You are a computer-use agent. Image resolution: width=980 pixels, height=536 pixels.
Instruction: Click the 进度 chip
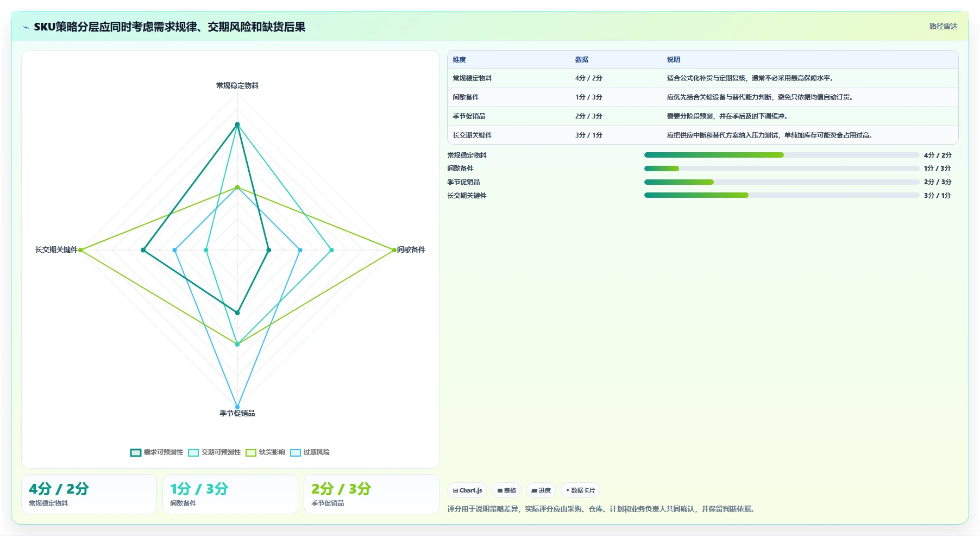(541, 490)
